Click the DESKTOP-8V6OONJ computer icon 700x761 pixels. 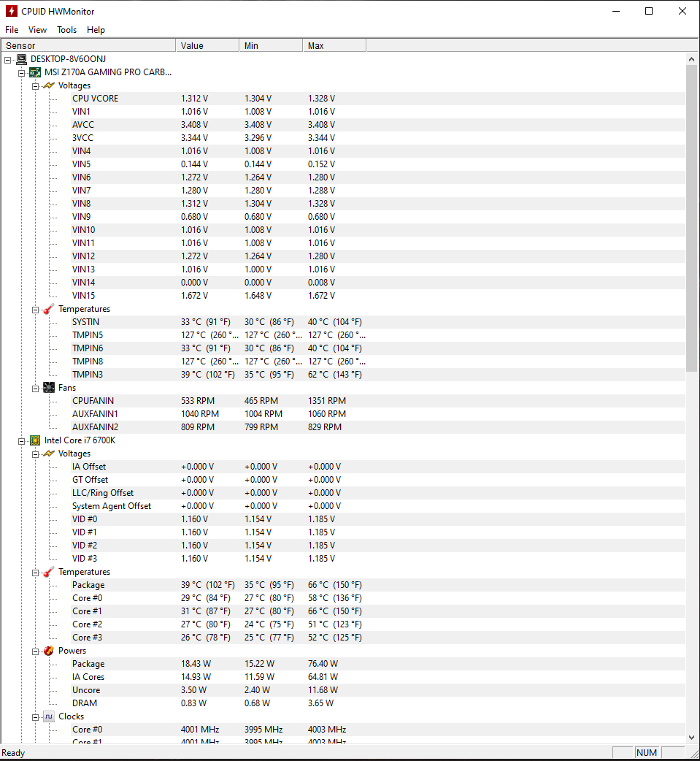[x=22, y=59]
